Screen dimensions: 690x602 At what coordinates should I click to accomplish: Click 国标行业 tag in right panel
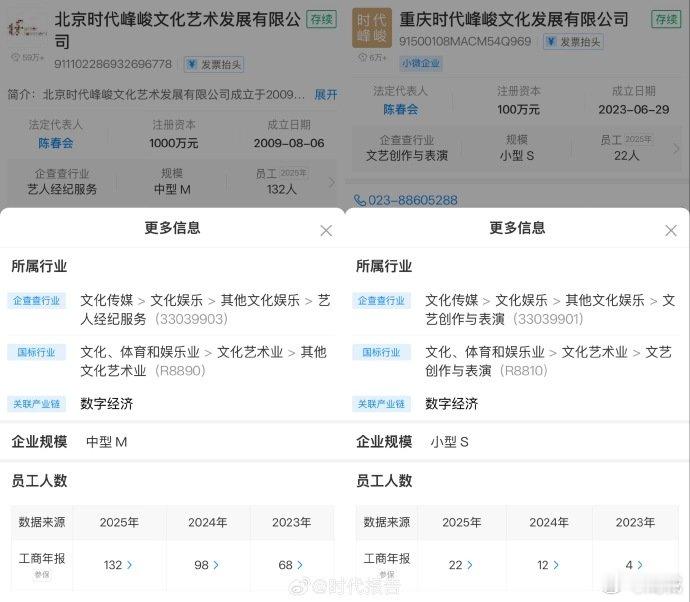(382, 352)
